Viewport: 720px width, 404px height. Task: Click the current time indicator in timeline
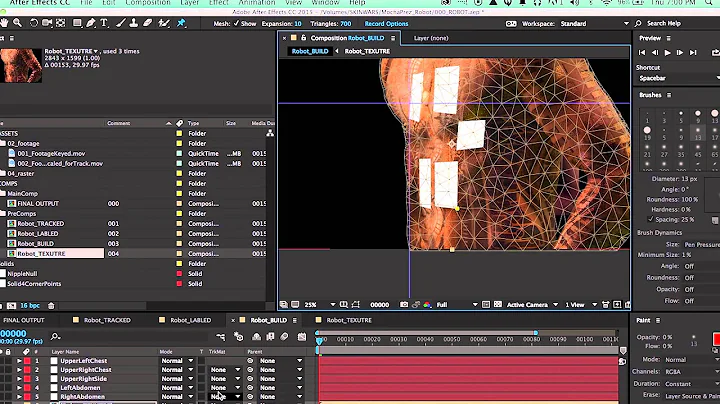point(320,341)
